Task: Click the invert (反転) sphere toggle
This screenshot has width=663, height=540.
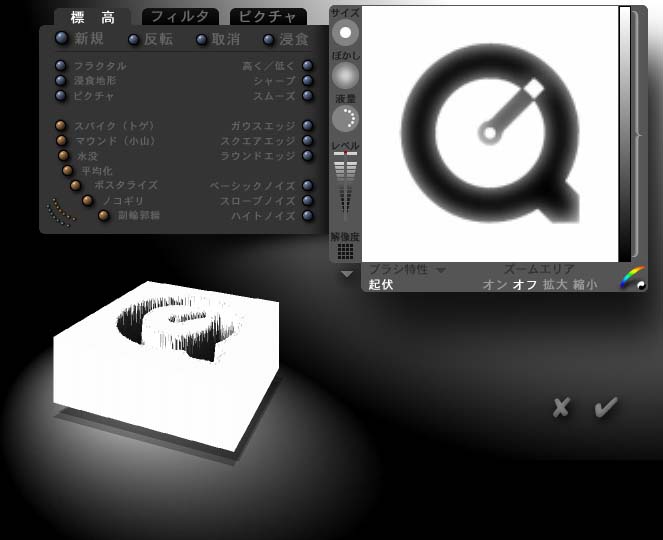Action: tap(134, 40)
